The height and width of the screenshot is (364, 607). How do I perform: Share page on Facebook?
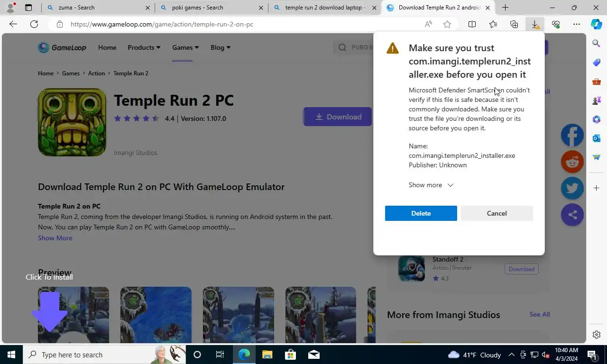coord(572,135)
